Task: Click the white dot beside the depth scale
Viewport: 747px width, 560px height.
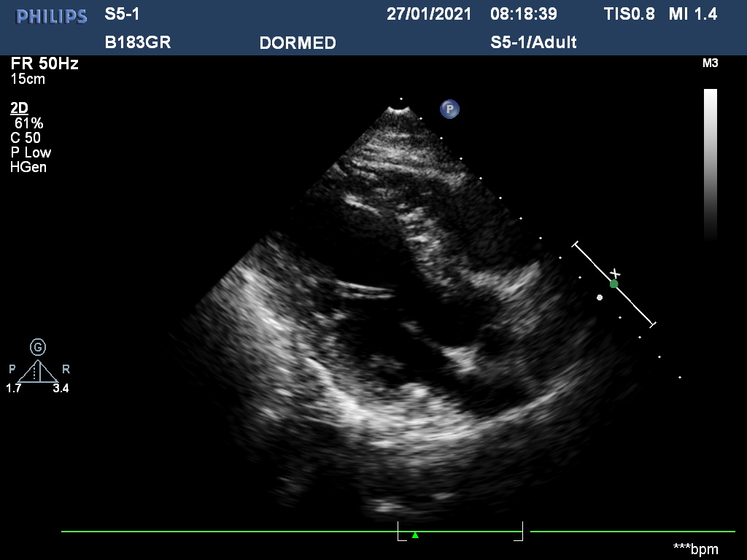Action: pos(600,297)
